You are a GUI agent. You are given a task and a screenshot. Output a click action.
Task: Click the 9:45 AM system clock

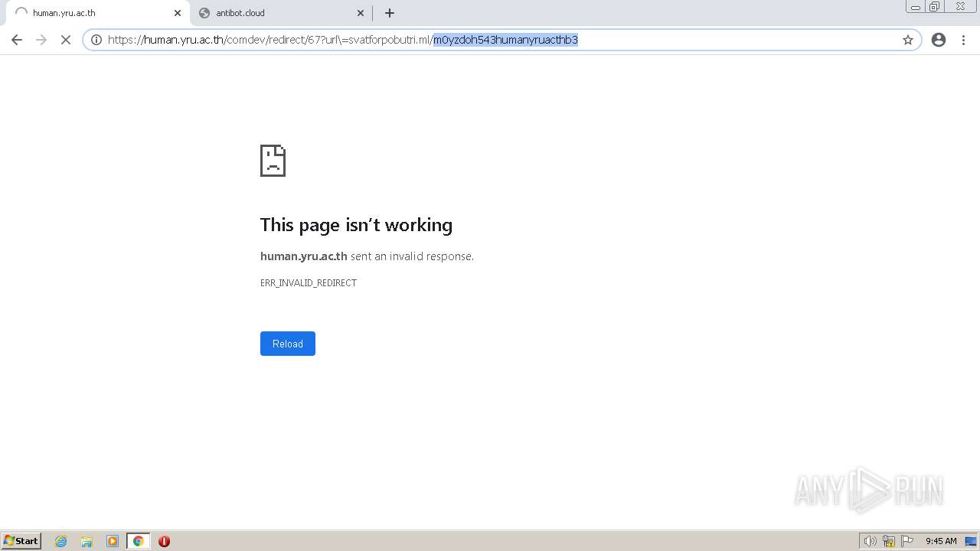tap(941, 541)
